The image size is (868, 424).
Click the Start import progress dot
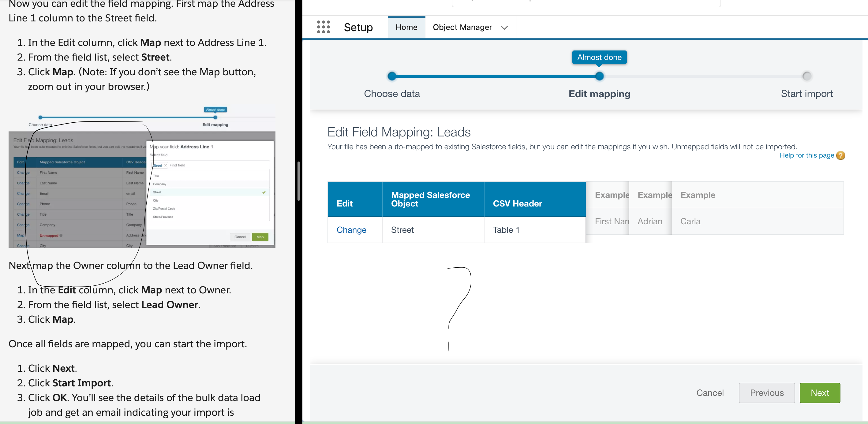coord(807,76)
